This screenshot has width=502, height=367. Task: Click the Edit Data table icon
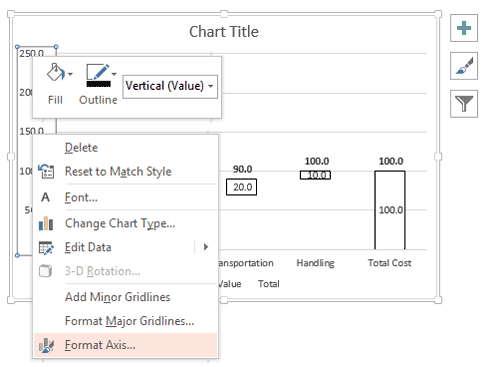coord(46,248)
